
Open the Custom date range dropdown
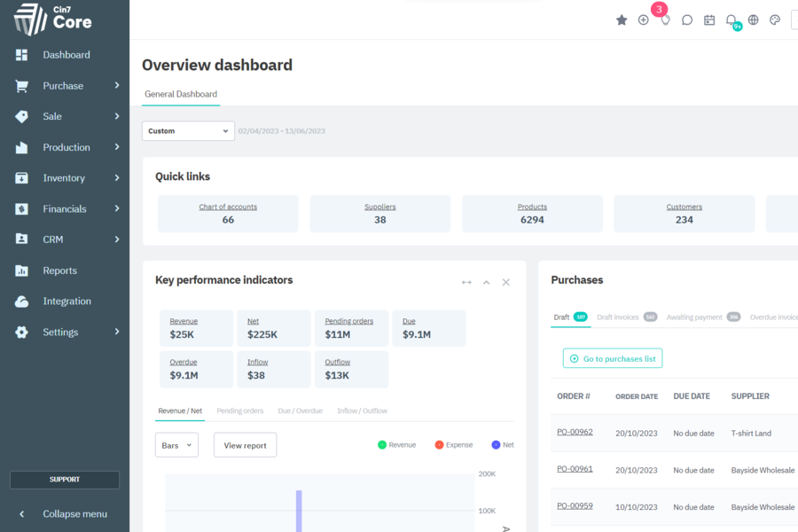pyautogui.click(x=188, y=131)
